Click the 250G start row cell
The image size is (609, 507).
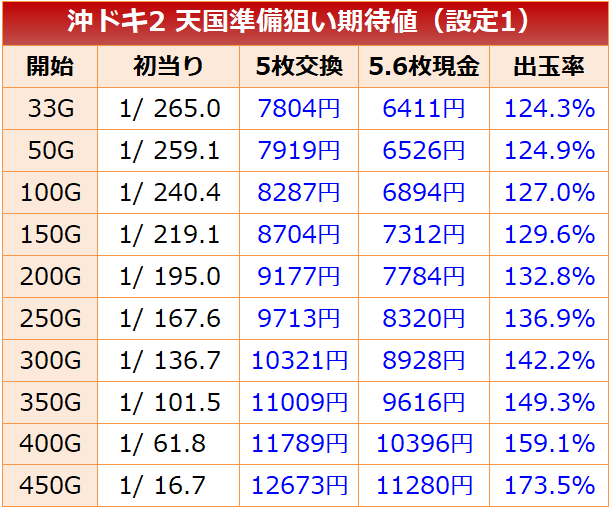[50, 318]
